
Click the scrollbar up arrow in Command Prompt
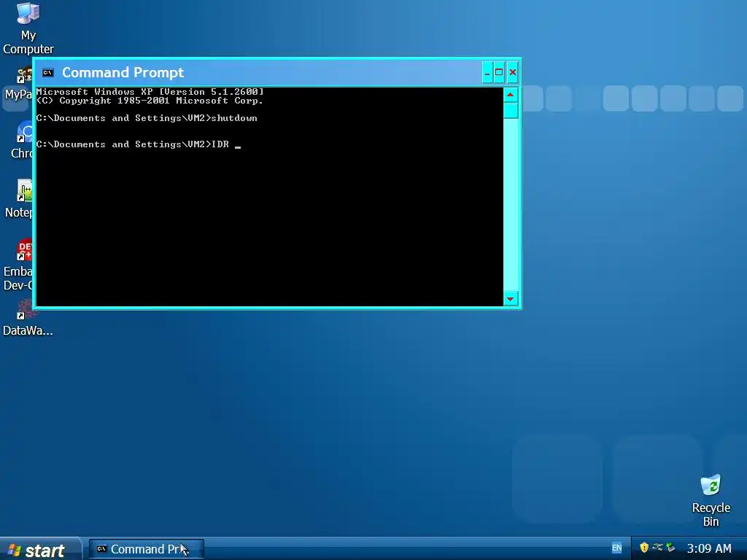pyautogui.click(x=510, y=95)
